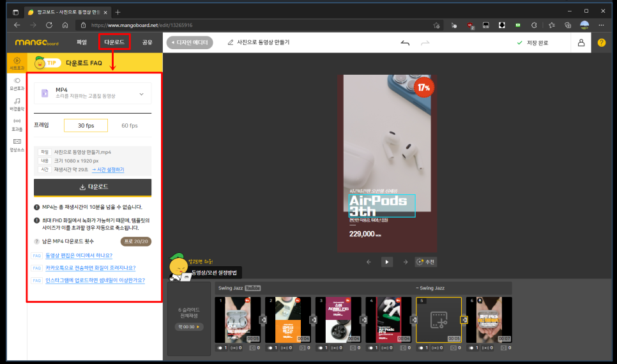Open the 공유 share menu
Viewport: 617px width, 364px height.
[147, 42]
